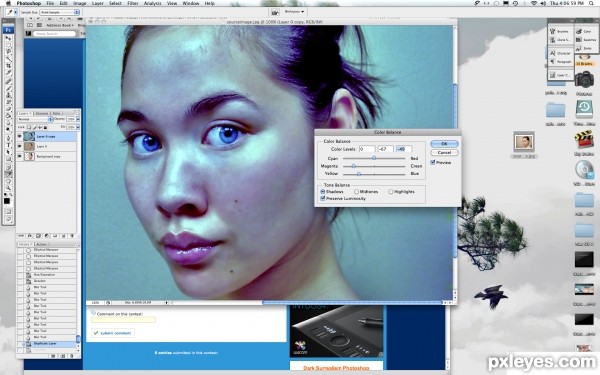The width and height of the screenshot is (600, 375).
Task: Select the Zoom tool
Action: pyautogui.click(x=8, y=188)
